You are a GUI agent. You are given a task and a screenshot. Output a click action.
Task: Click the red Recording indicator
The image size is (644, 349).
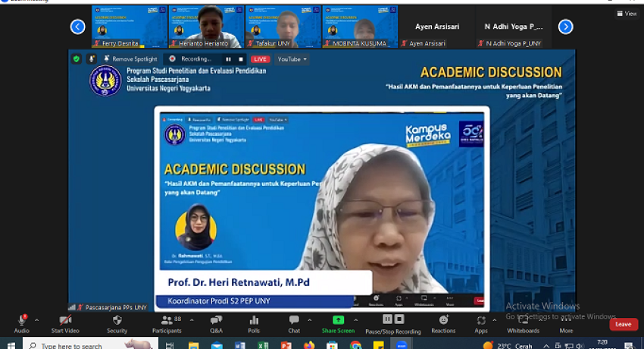click(172, 59)
